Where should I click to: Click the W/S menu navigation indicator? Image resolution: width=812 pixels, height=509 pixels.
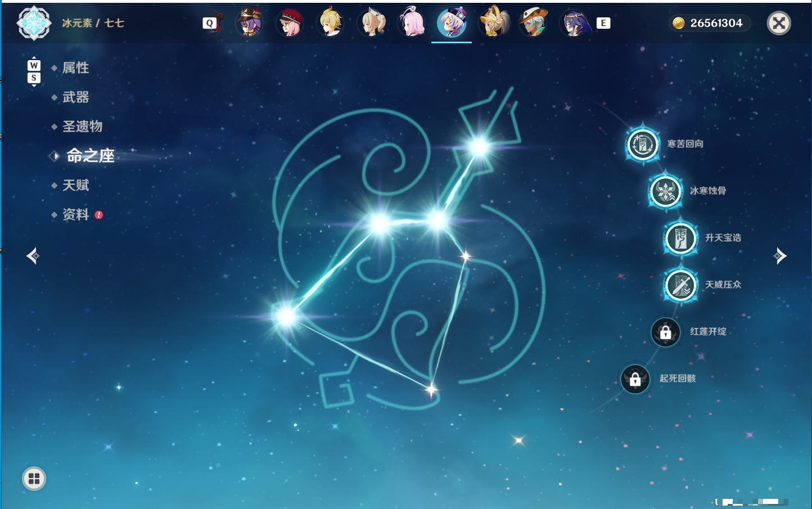click(x=34, y=71)
